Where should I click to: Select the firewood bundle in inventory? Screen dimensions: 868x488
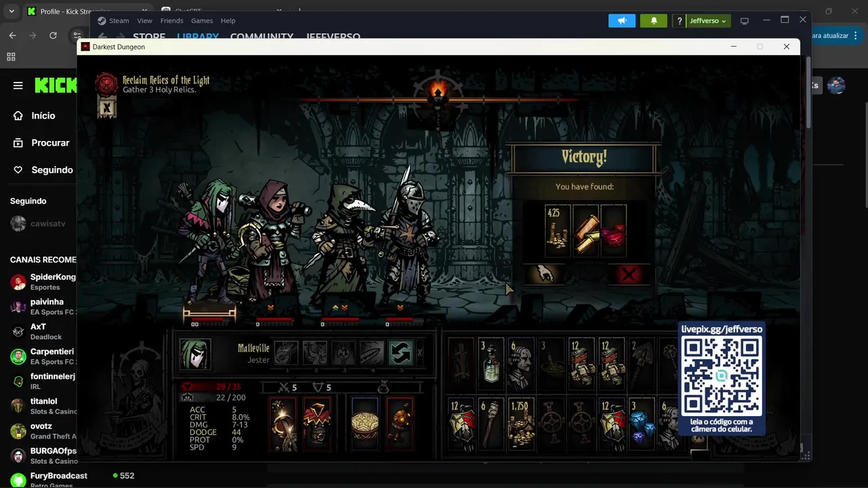pos(461,365)
